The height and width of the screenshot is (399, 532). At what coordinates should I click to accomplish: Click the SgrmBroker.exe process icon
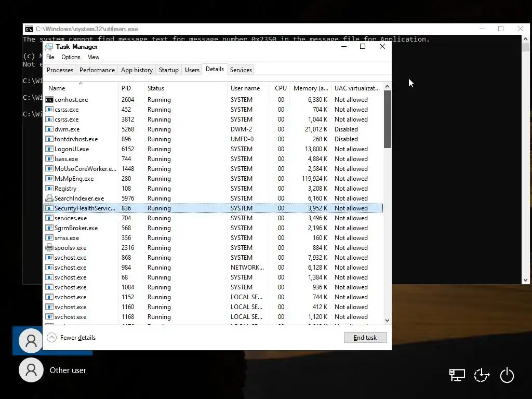(49, 228)
